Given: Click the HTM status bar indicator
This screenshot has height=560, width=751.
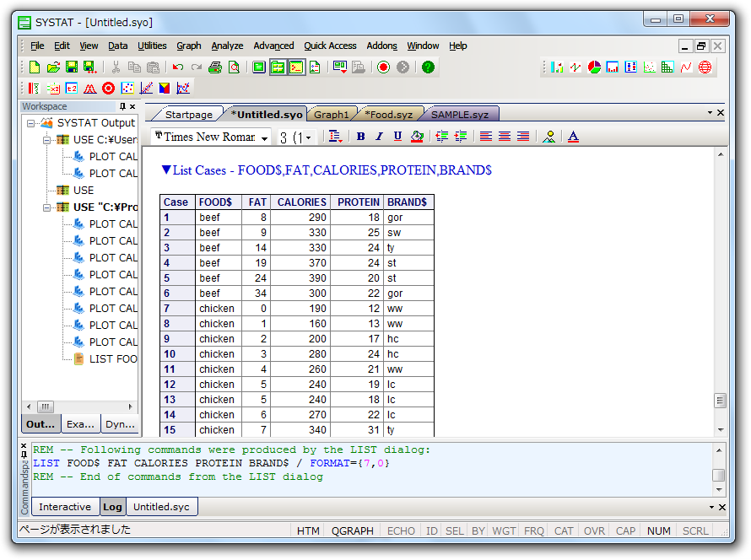Looking at the screenshot, I should click(308, 530).
